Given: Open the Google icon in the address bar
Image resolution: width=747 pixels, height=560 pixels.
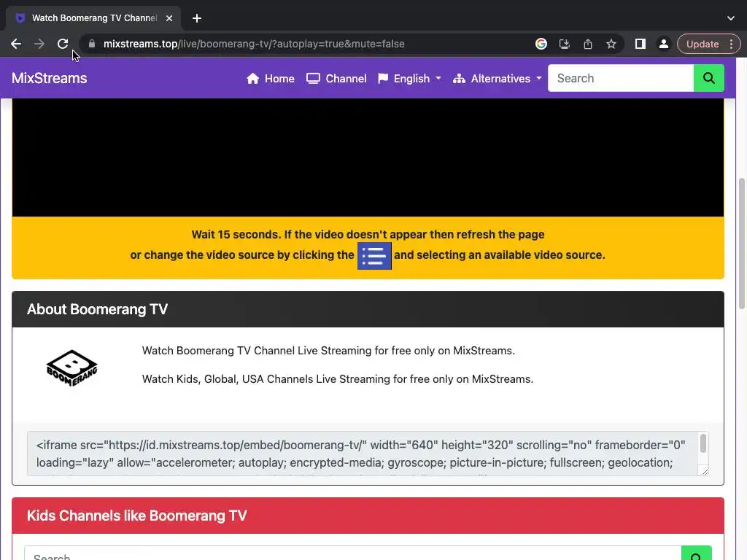Looking at the screenshot, I should (x=541, y=44).
